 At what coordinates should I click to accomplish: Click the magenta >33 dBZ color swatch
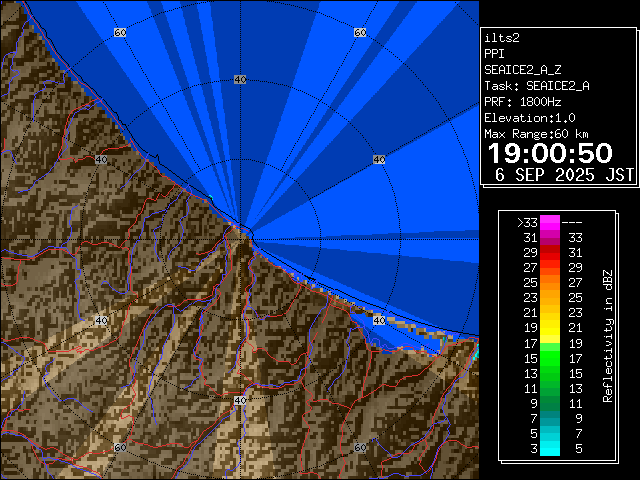coord(550,223)
